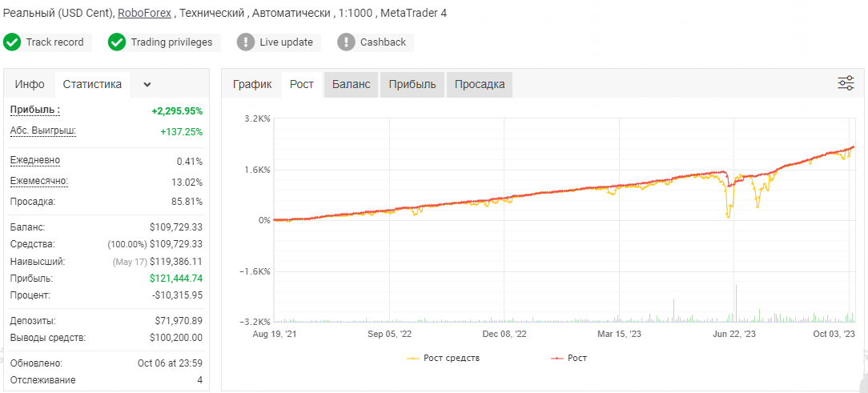Click the $71,970.89 deposits value
The image size is (868, 393).
[x=179, y=321]
